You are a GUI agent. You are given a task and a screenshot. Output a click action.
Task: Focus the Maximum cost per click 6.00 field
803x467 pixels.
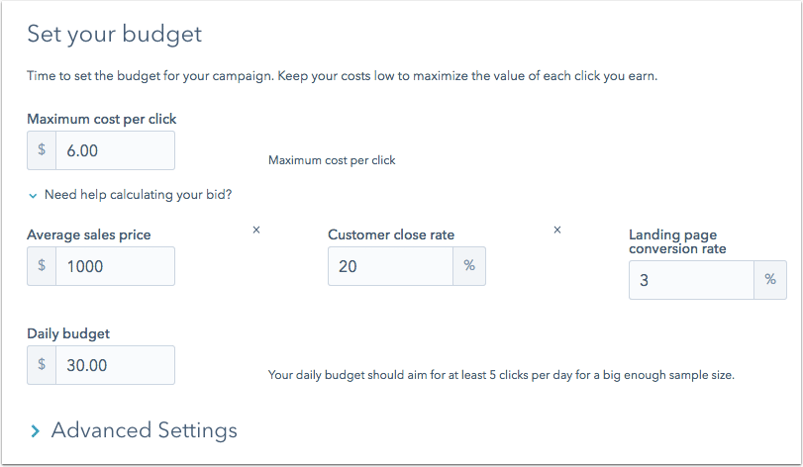pos(114,151)
